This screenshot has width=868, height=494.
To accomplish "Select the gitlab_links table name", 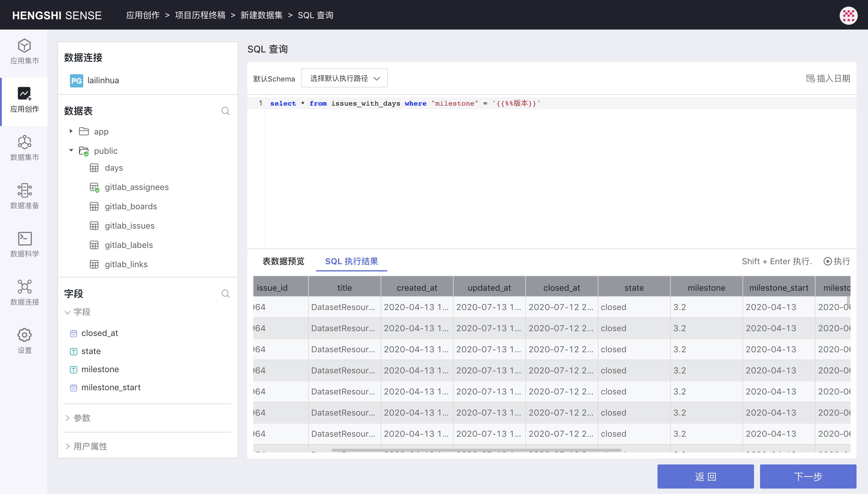I will tap(126, 264).
